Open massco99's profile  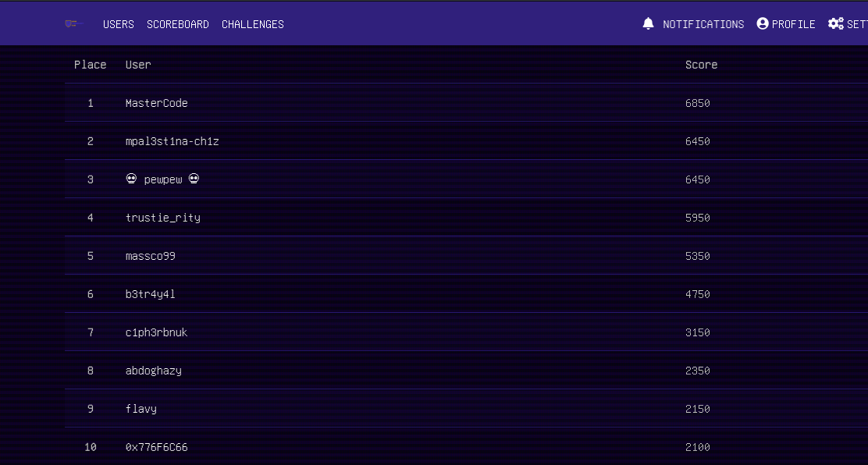point(151,256)
